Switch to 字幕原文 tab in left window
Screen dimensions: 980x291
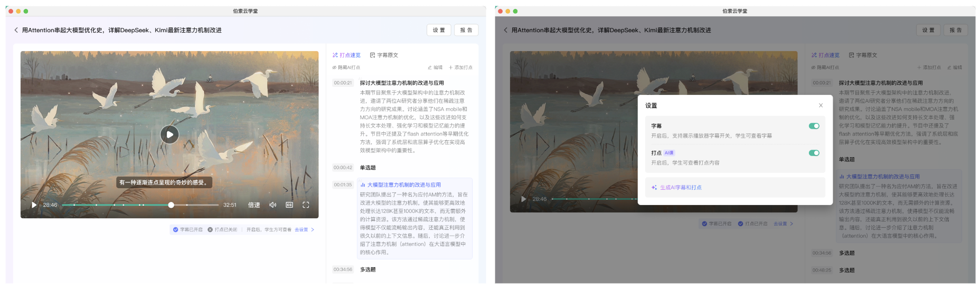pos(384,55)
